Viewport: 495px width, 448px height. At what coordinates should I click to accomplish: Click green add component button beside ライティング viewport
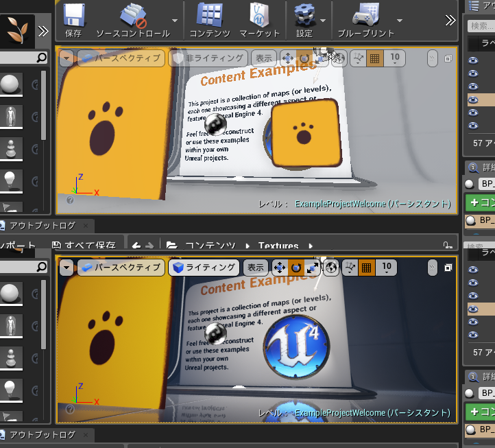click(480, 412)
